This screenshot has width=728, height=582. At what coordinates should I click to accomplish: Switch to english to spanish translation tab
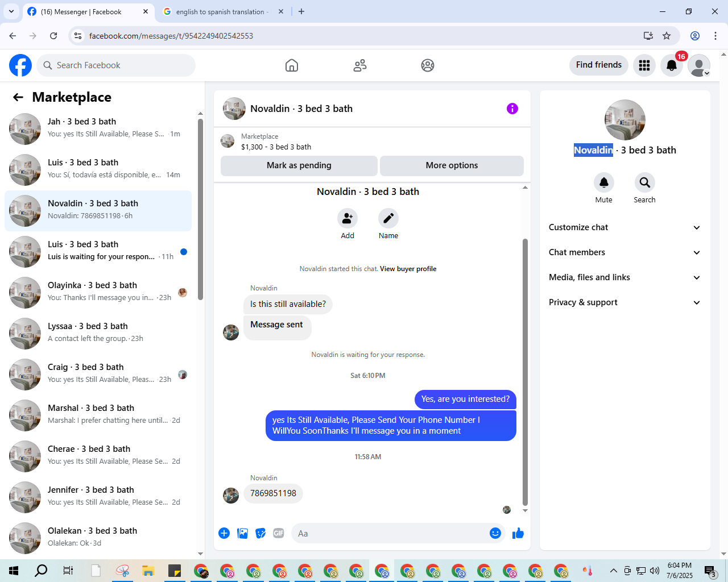(x=223, y=12)
